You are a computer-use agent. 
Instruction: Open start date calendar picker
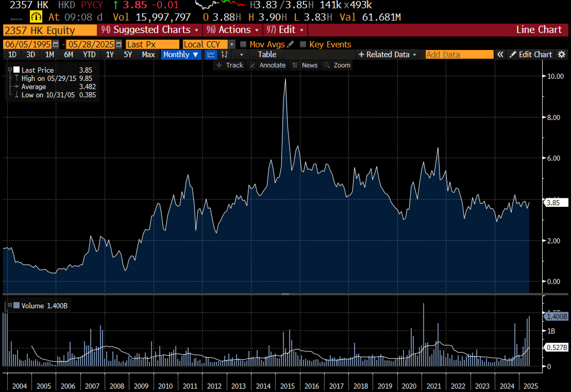56,44
